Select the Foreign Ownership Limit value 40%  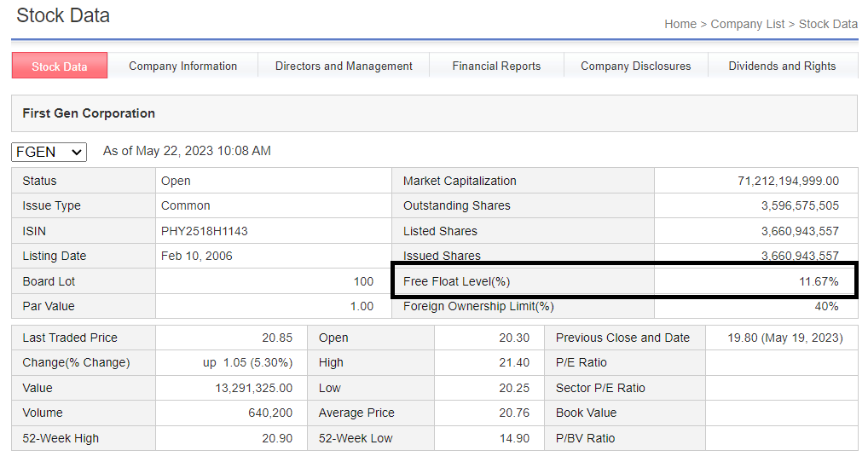tap(826, 307)
